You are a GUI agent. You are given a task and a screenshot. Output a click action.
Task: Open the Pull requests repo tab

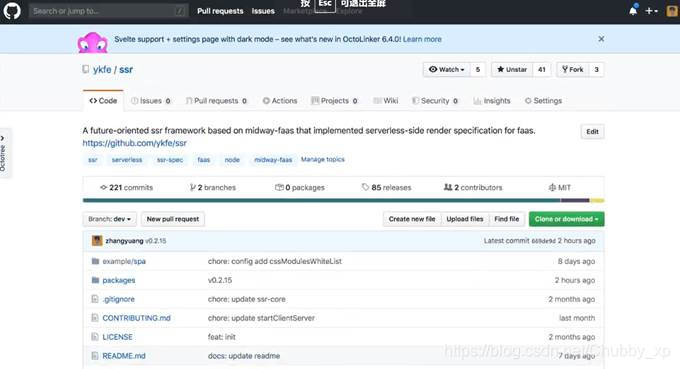point(216,101)
